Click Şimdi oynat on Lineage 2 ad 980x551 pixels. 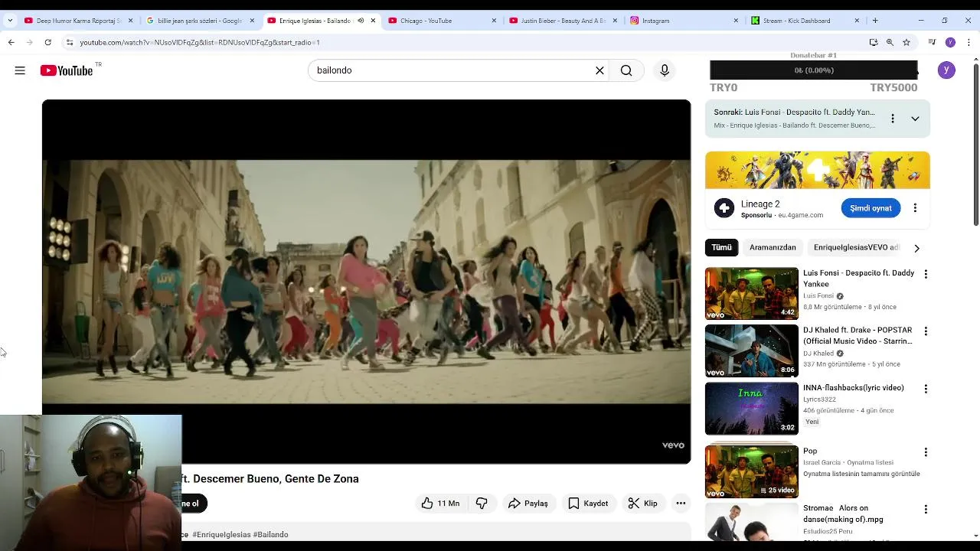click(871, 208)
